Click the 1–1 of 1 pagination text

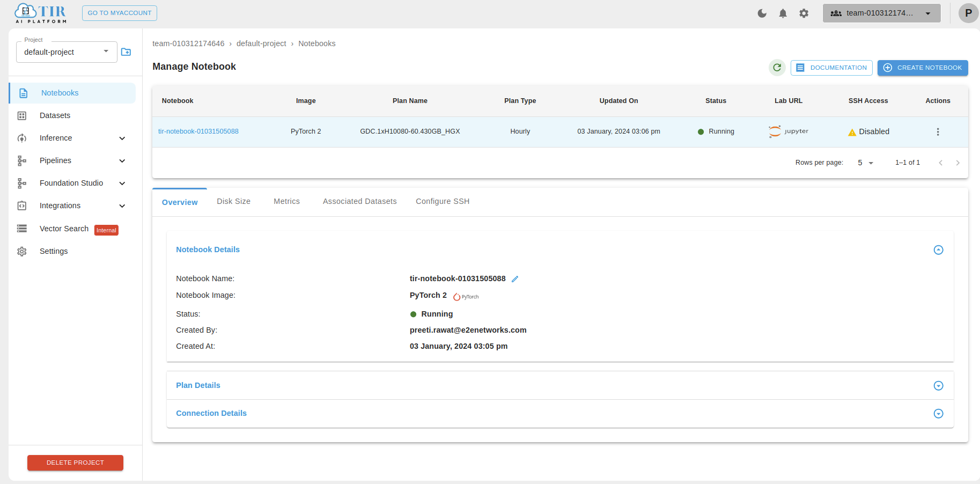point(908,163)
